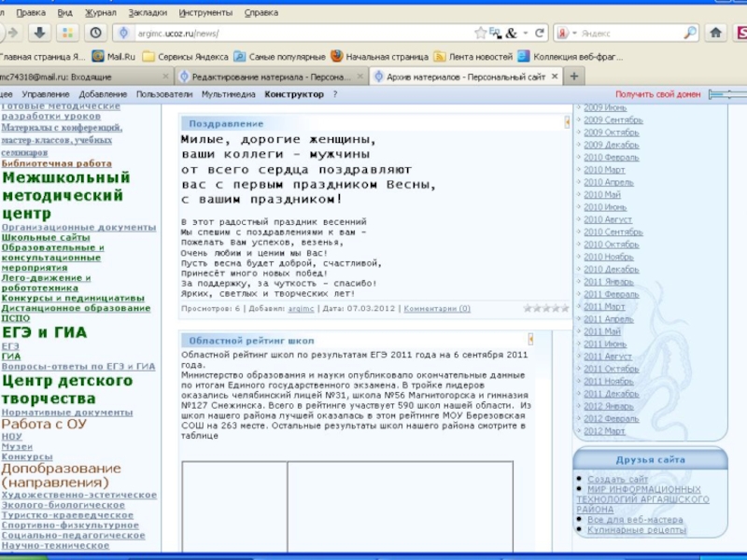747x560 pixels.
Task: Open the Комментарии (0) link
Action: coord(436,307)
